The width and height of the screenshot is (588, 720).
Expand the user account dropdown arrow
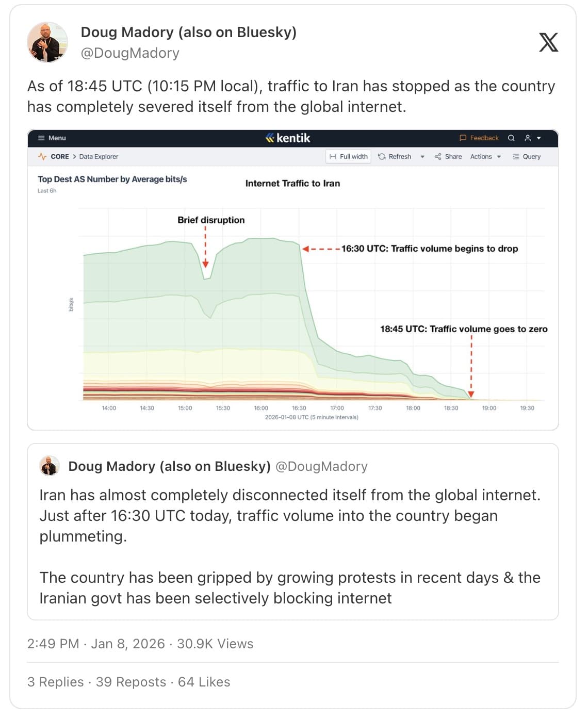coord(539,138)
